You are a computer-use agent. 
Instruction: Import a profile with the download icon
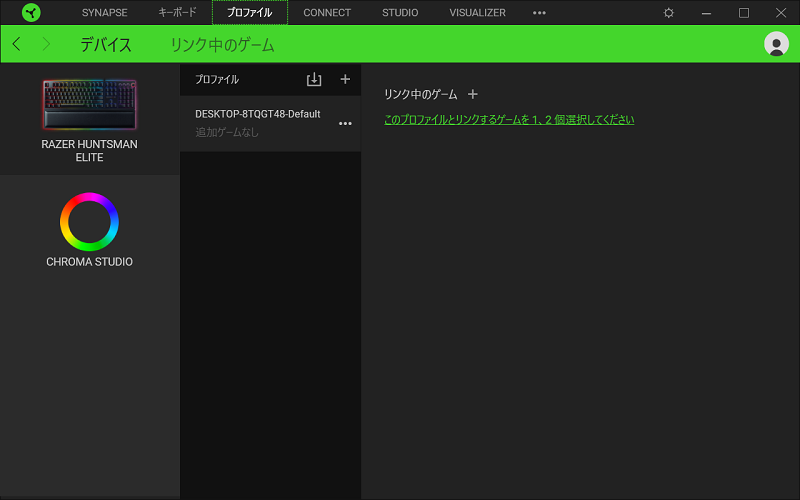(314, 79)
